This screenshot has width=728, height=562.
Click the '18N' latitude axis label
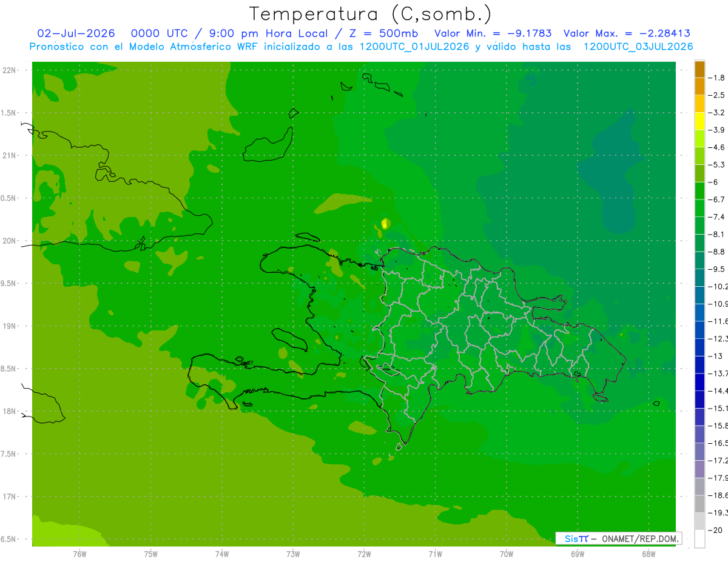click(x=9, y=411)
